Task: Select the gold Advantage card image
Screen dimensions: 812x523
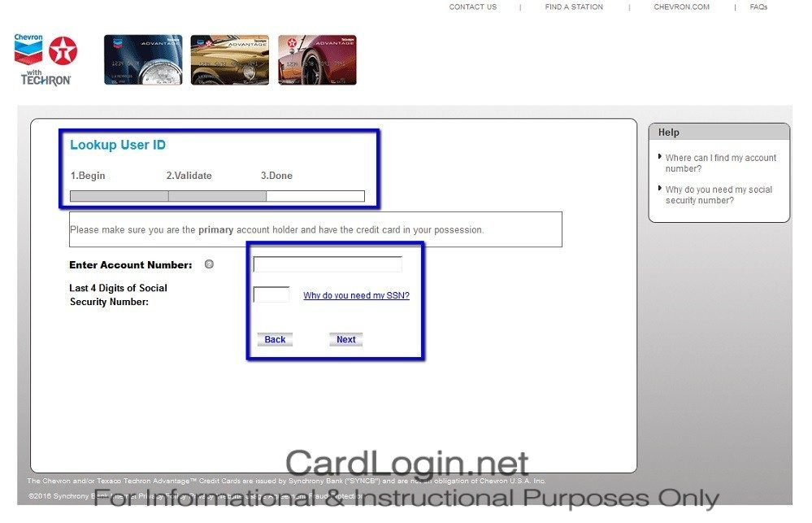Action: pos(229,60)
